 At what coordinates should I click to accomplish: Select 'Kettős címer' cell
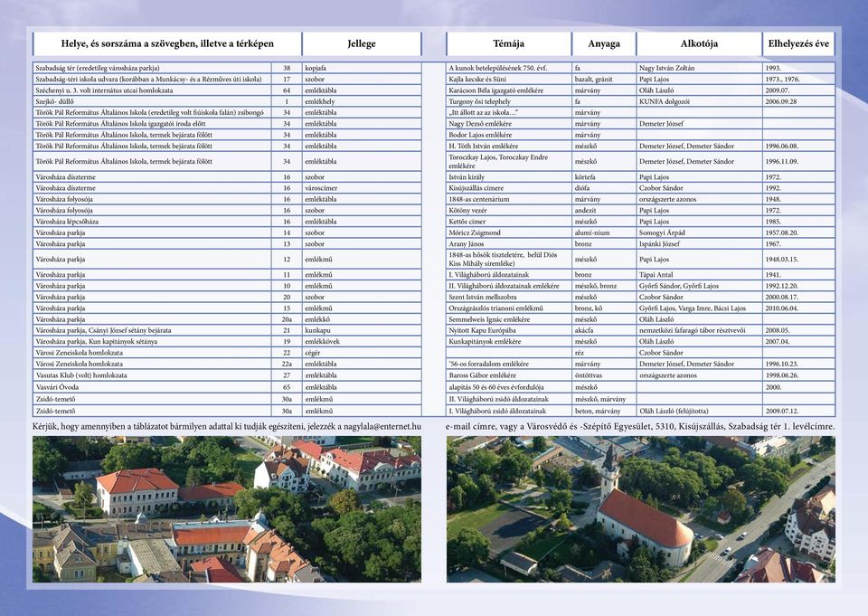[x=509, y=222]
